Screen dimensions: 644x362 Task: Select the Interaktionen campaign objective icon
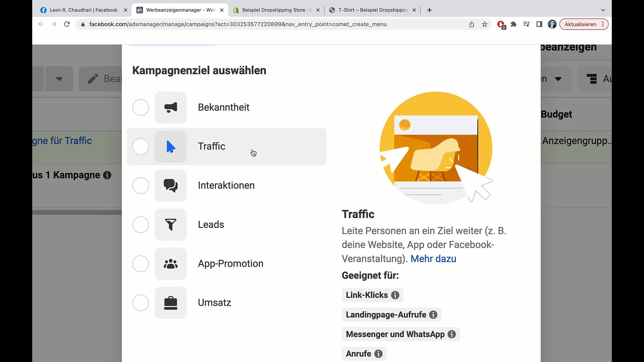click(x=171, y=185)
